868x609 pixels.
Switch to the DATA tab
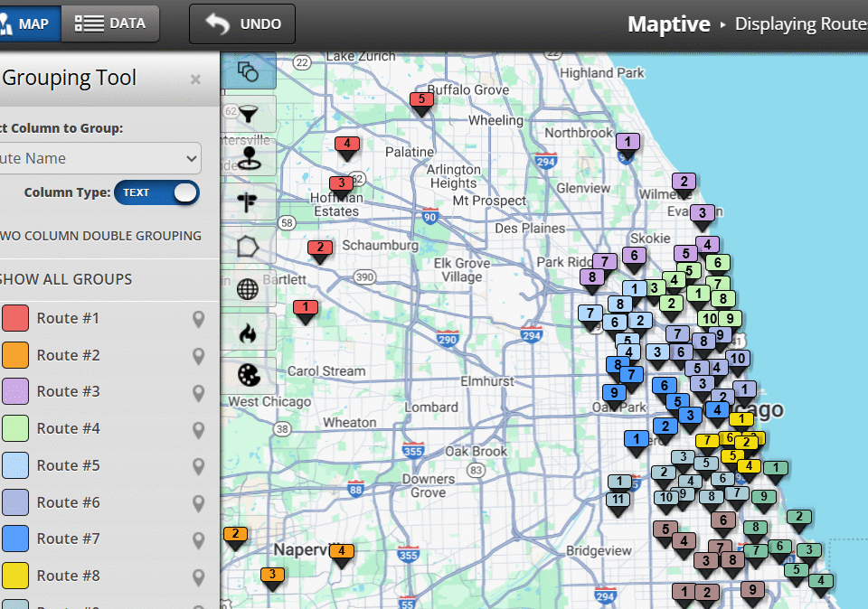110,23
